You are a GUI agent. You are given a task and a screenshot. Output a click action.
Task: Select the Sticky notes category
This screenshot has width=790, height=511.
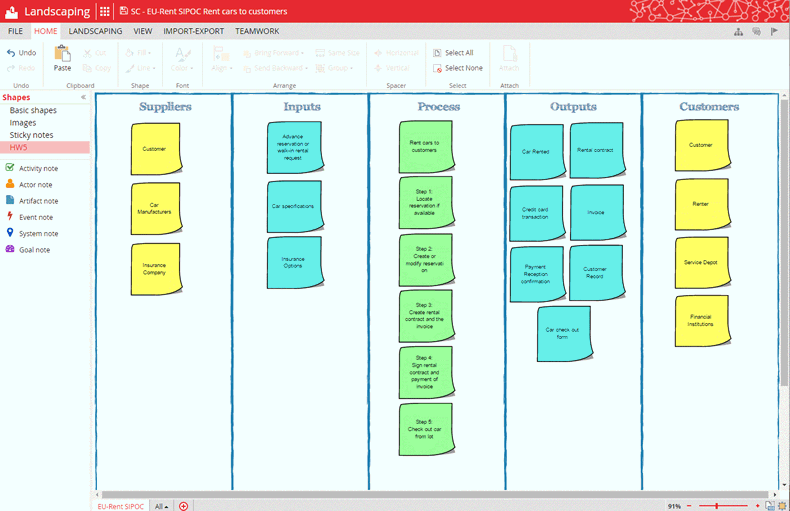[31, 135]
